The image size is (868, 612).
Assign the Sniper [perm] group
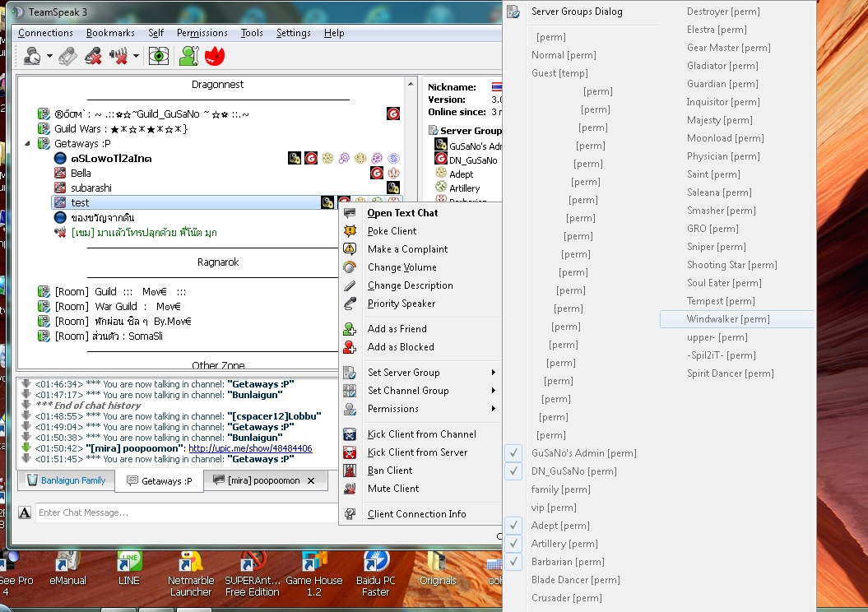(717, 247)
